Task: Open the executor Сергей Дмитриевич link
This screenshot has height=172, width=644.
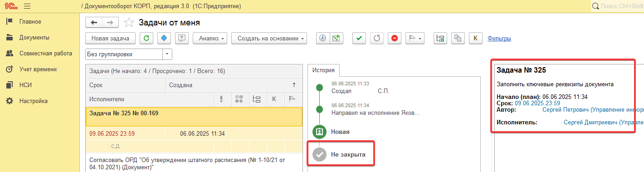Action: 604,123
